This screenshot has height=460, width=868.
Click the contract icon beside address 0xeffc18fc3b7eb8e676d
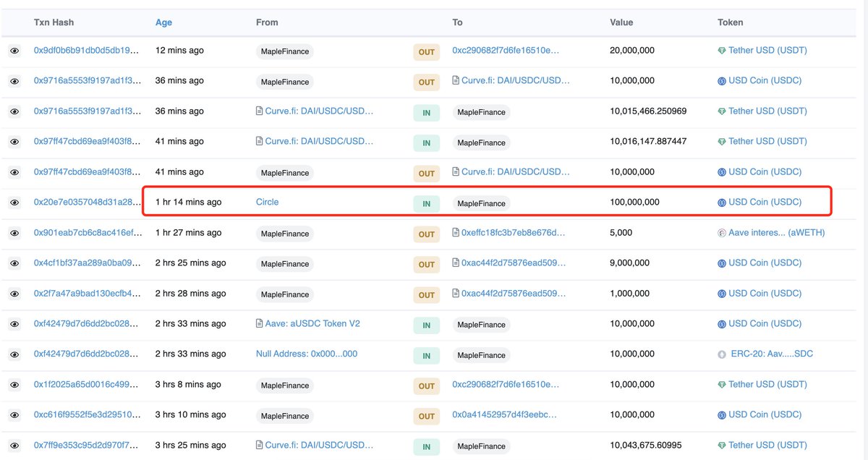(x=456, y=233)
